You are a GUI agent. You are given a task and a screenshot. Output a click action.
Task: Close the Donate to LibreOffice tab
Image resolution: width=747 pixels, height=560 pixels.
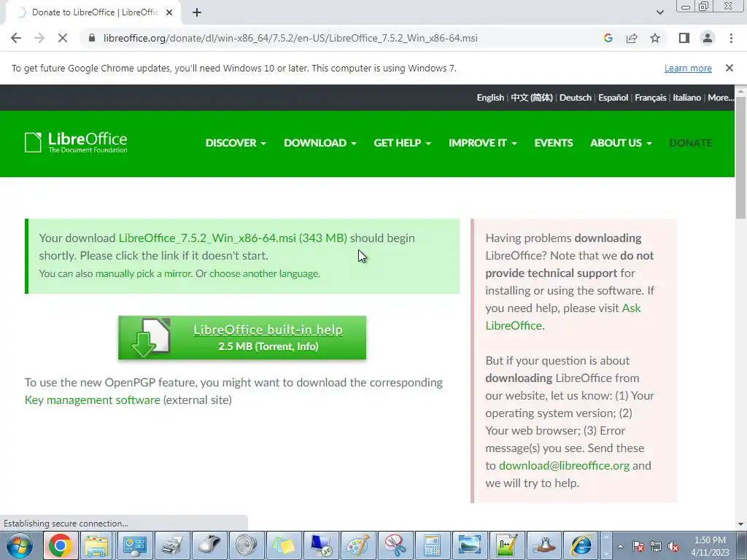click(x=169, y=12)
